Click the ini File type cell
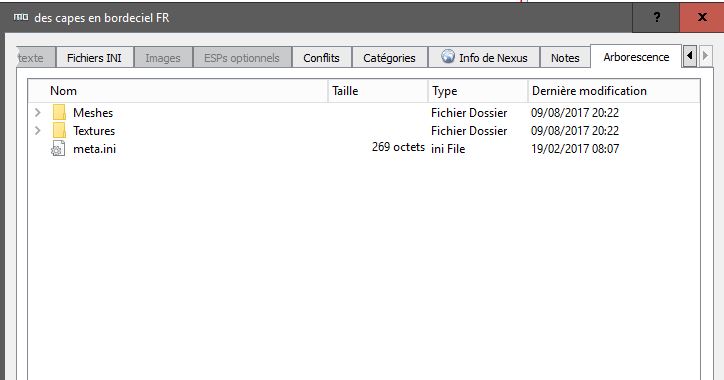This screenshot has height=380, width=724. click(x=448, y=149)
